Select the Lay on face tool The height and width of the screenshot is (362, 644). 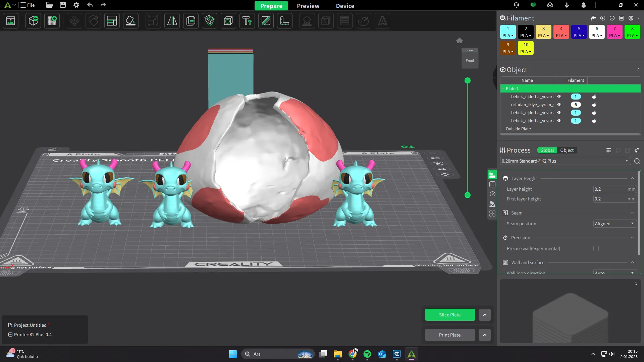[130, 21]
